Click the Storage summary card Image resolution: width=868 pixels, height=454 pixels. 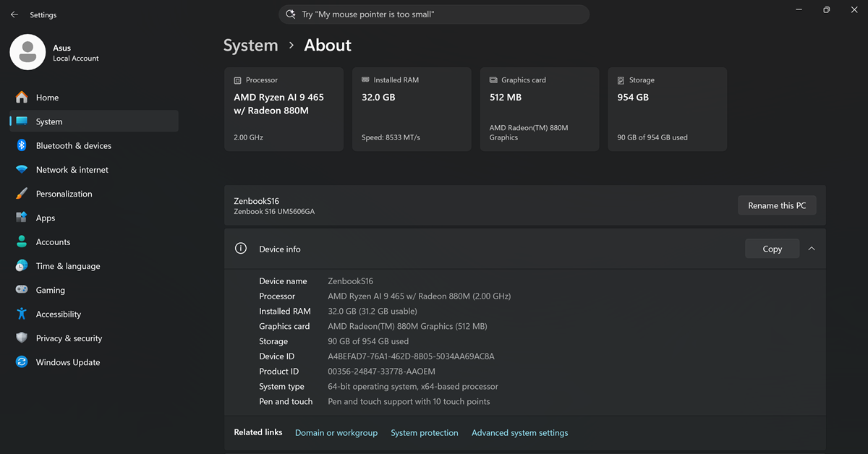pos(668,109)
